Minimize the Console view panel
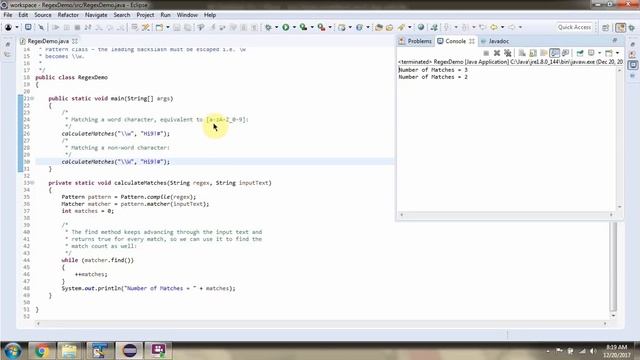This screenshot has width=640, height=360. (x=615, y=40)
